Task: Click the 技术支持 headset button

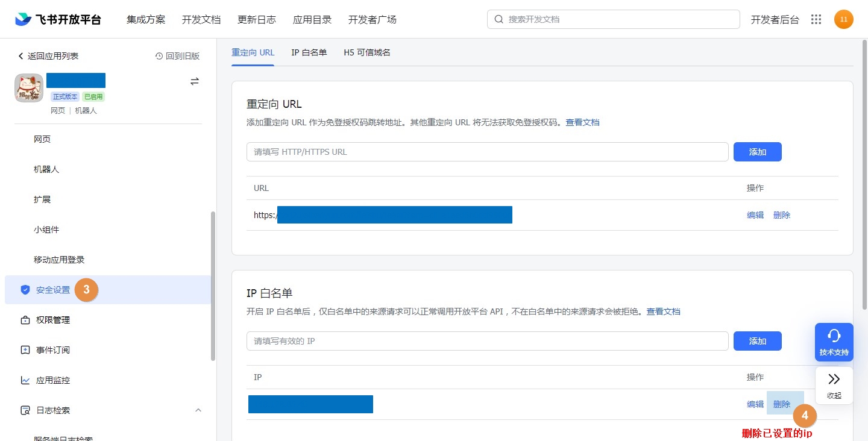Action: [x=834, y=342]
